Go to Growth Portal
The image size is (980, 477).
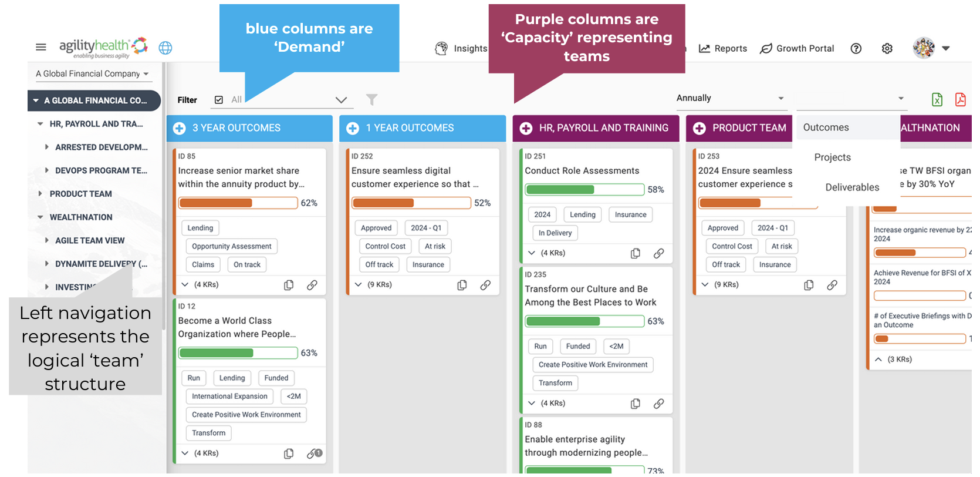[x=797, y=49]
